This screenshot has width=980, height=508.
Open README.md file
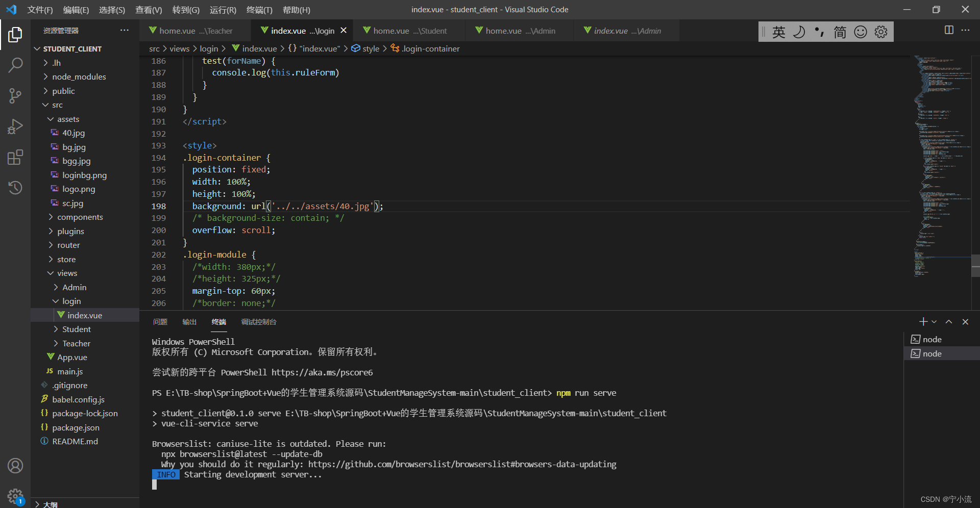click(x=75, y=441)
